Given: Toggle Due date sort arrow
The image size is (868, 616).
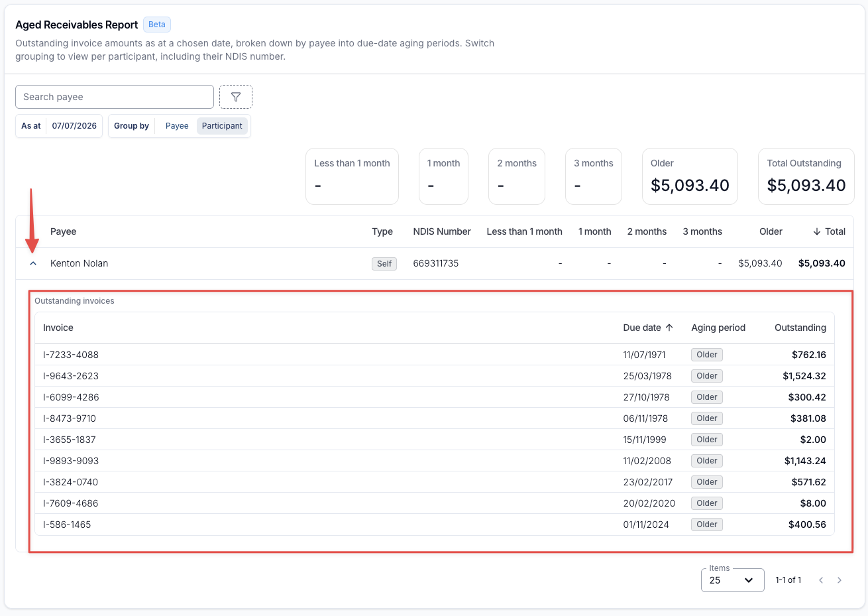Looking at the screenshot, I should pyautogui.click(x=669, y=328).
